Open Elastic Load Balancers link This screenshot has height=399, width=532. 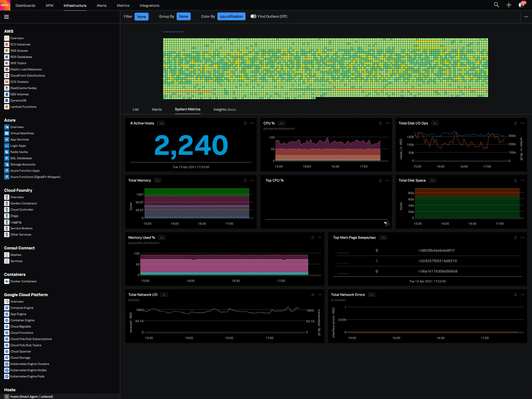pos(26,69)
